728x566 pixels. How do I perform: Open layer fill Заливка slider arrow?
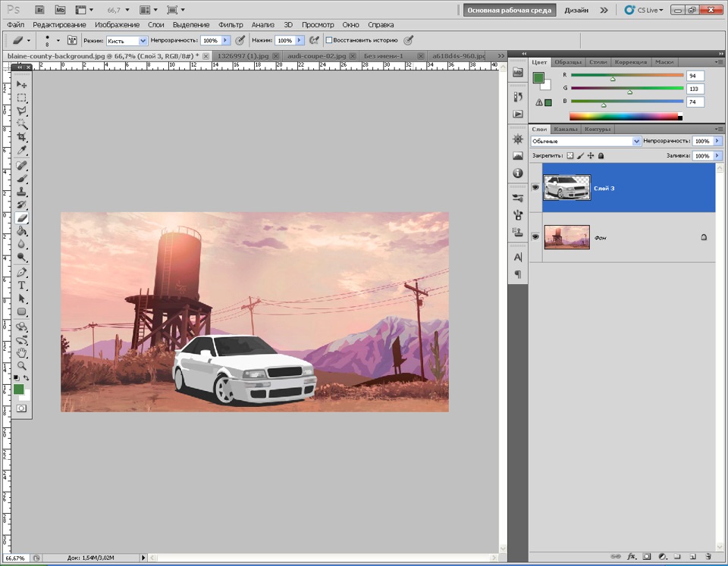pos(718,156)
